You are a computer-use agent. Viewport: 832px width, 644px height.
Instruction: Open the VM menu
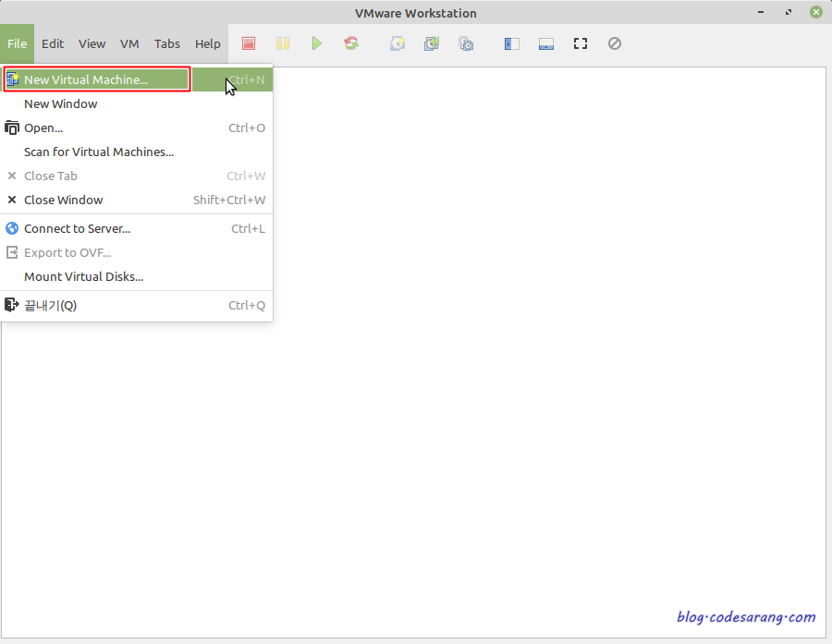[x=129, y=43]
